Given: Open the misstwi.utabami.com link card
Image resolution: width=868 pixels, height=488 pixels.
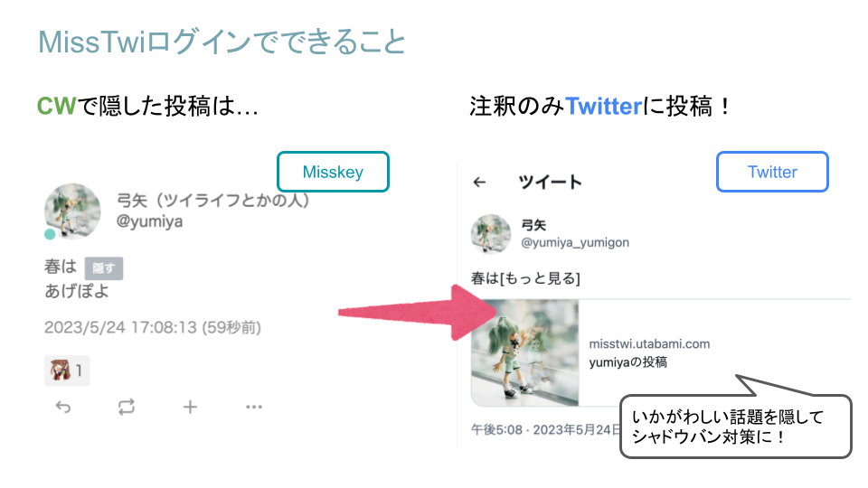Looking at the screenshot, I should (x=649, y=343).
